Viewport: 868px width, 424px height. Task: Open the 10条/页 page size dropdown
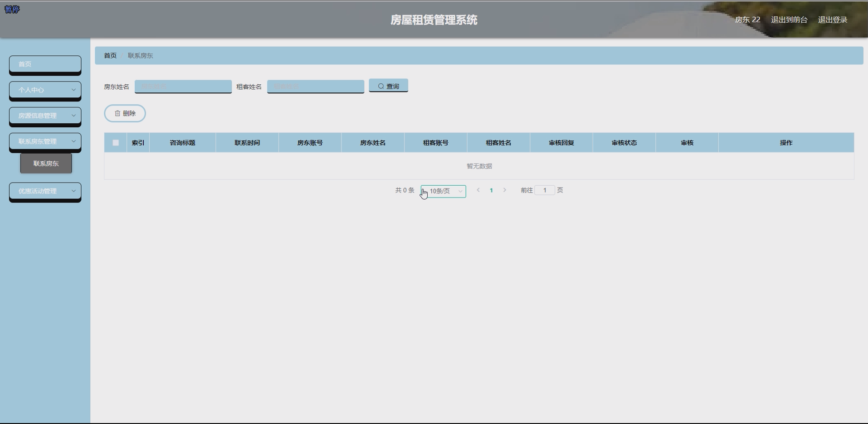click(x=444, y=191)
